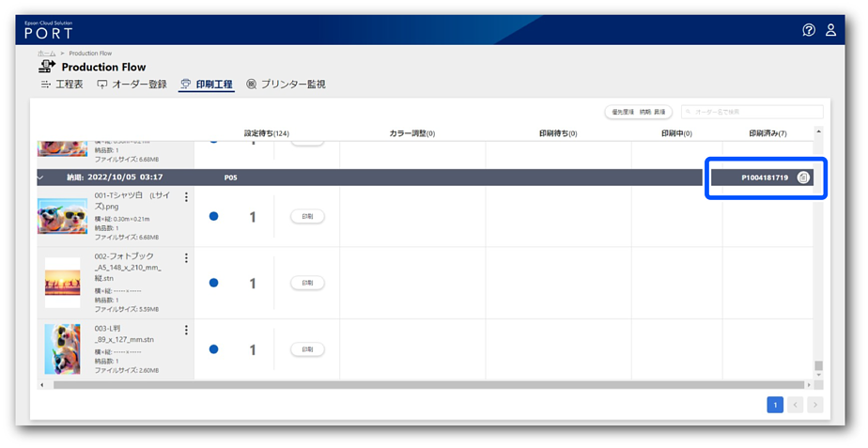Open the help question mark icon
Viewport: 868px width, 448px height.
(x=809, y=30)
